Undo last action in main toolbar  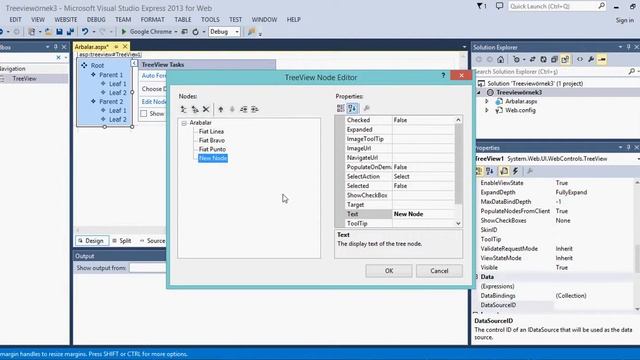pos(85,31)
